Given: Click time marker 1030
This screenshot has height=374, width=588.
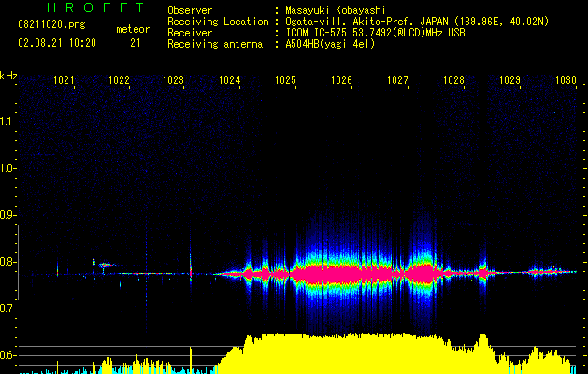Looking at the screenshot, I should point(566,80).
